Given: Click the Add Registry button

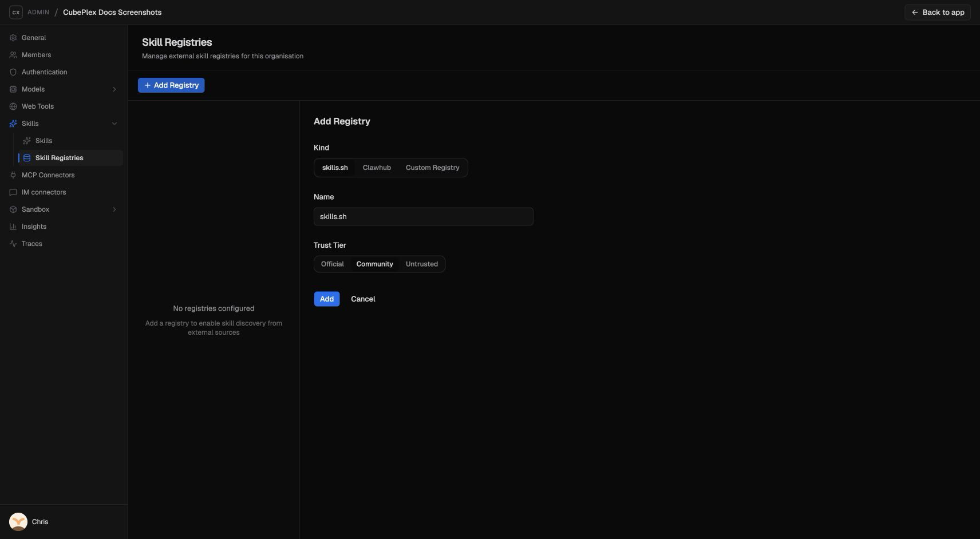Looking at the screenshot, I should 171,85.
